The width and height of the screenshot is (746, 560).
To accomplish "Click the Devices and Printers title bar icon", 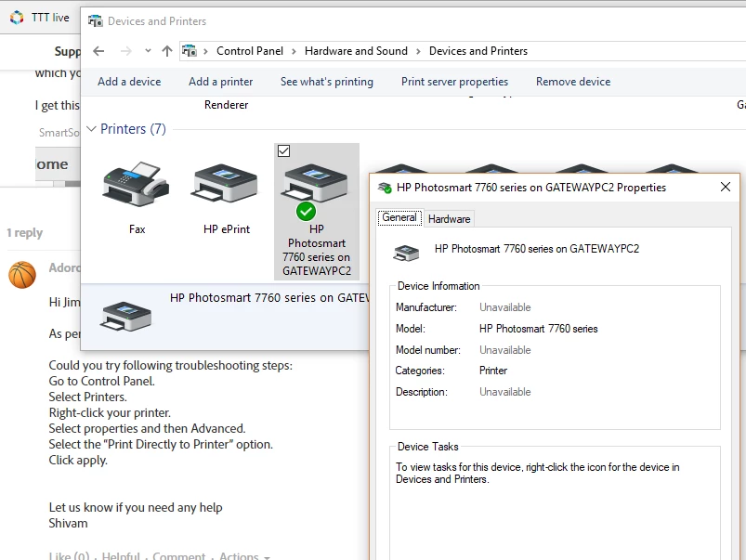I will (95, 21).
